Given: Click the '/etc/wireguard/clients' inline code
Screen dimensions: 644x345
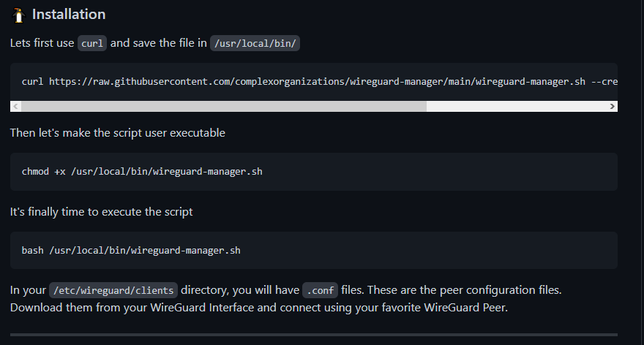Looking at the screenshot, I should tap(113, 290).
